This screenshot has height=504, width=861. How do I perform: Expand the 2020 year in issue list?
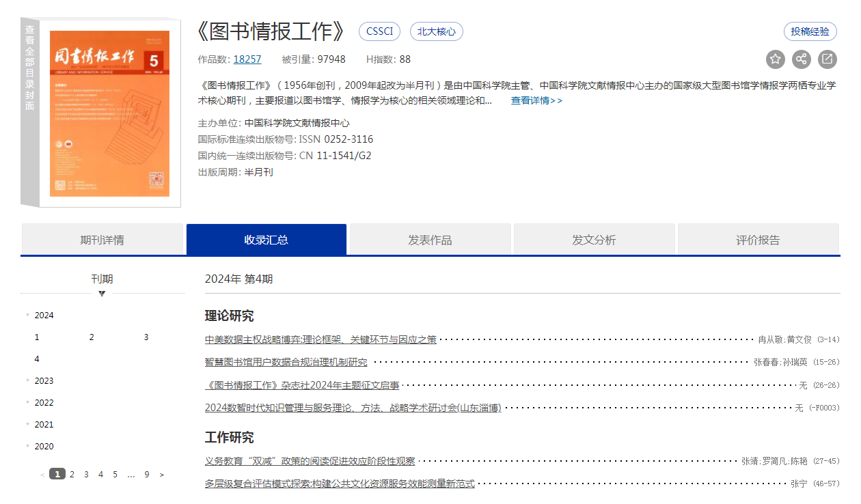[x=44, y=447]
